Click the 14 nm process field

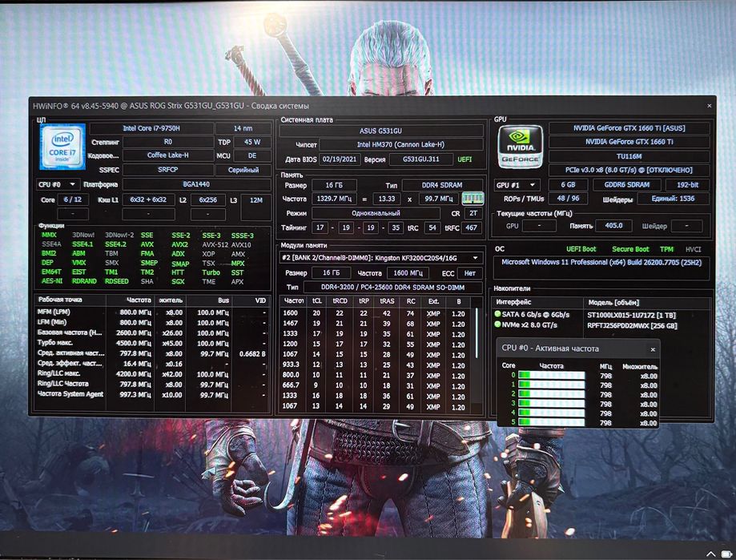pos(243,128)
